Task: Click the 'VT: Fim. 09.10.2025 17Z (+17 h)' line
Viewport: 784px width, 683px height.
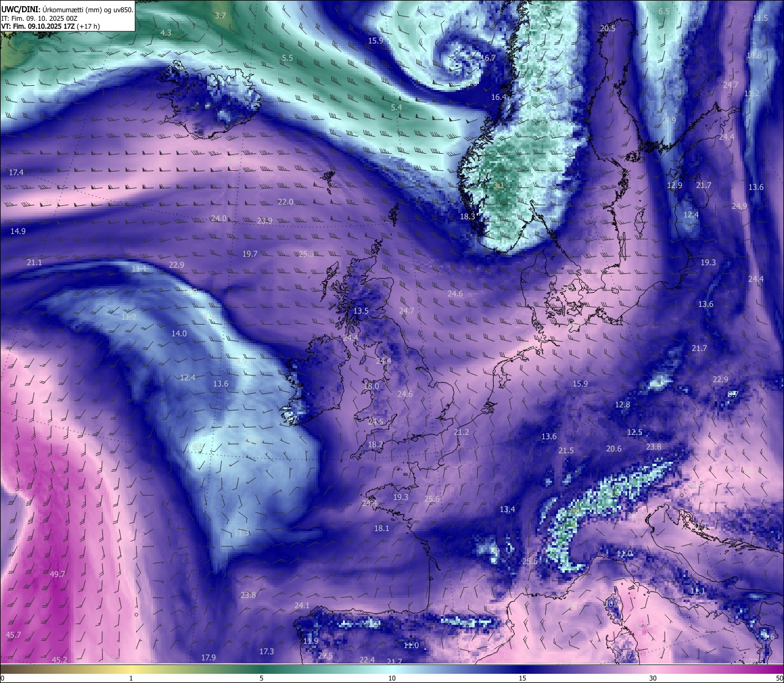Action: tap(51, 26)
